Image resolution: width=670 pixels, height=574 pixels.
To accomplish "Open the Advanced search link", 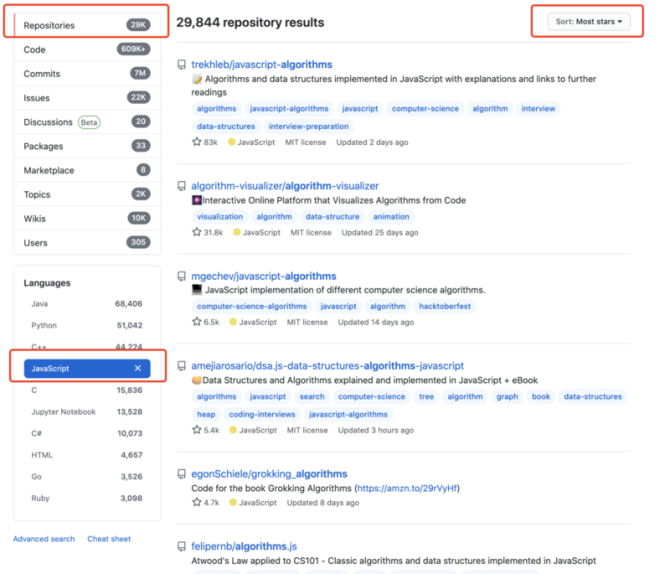I will (x=44, y=539).
